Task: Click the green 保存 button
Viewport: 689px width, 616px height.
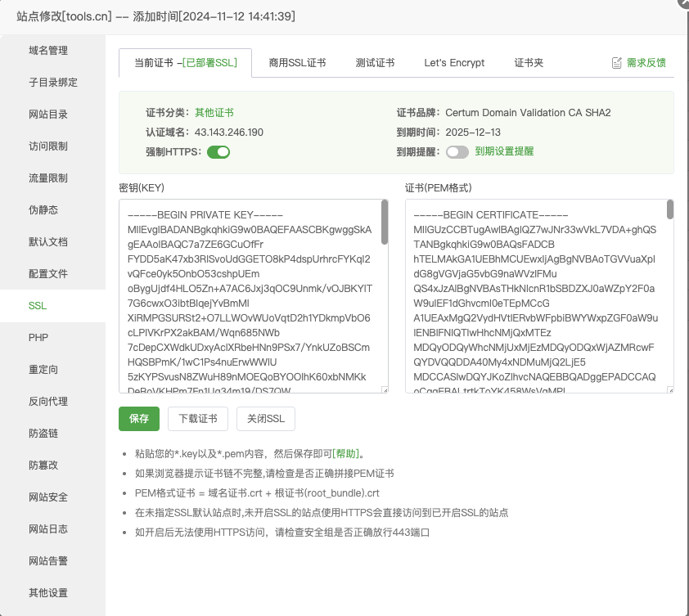Action: [x=139, y=419]
